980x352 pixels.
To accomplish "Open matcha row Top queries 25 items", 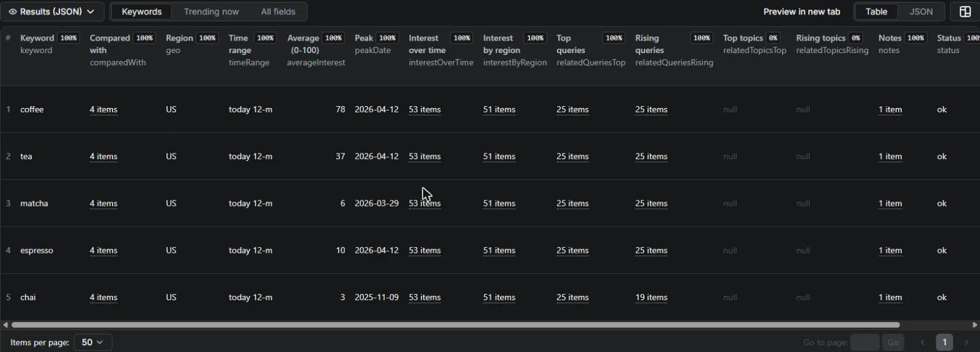I will point(572,203).
